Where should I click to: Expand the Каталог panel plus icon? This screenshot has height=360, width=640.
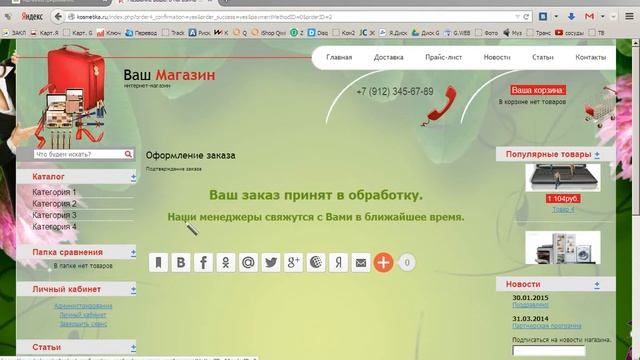(133, 177)
